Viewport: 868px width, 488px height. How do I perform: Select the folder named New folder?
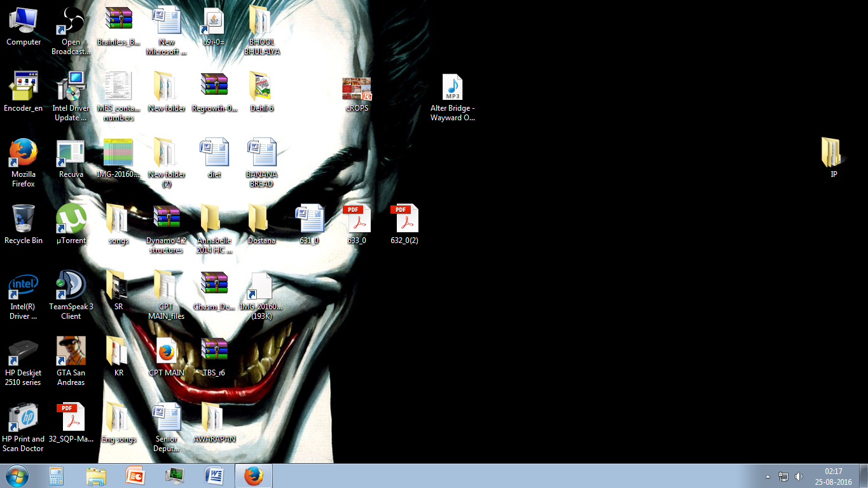click(167, 92)
